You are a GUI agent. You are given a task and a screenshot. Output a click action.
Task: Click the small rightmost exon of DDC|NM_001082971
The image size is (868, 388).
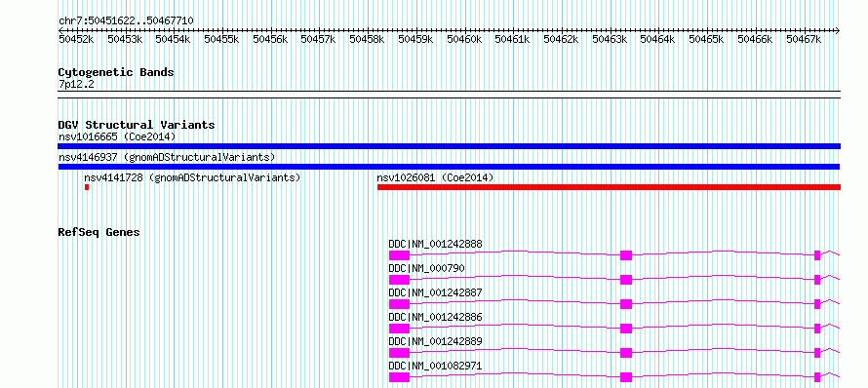817,377
